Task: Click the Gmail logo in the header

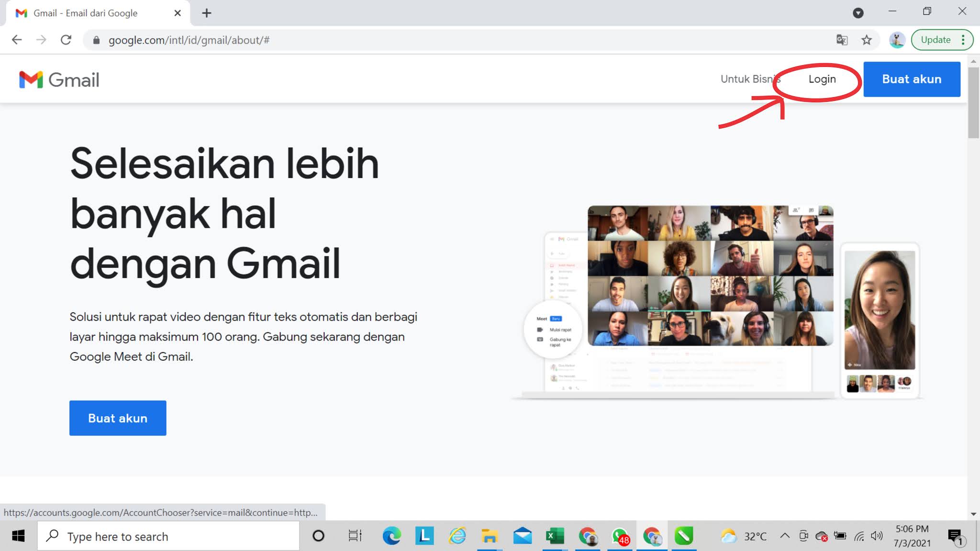Action: coord(59,80)
